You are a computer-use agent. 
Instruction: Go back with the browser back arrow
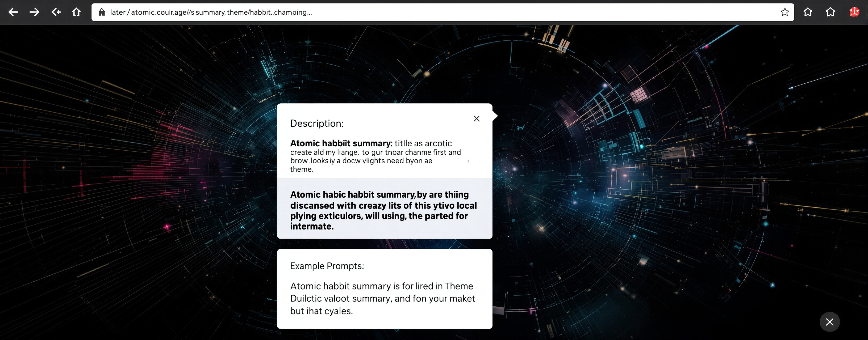pyautogui.click(x=13, y=12)
